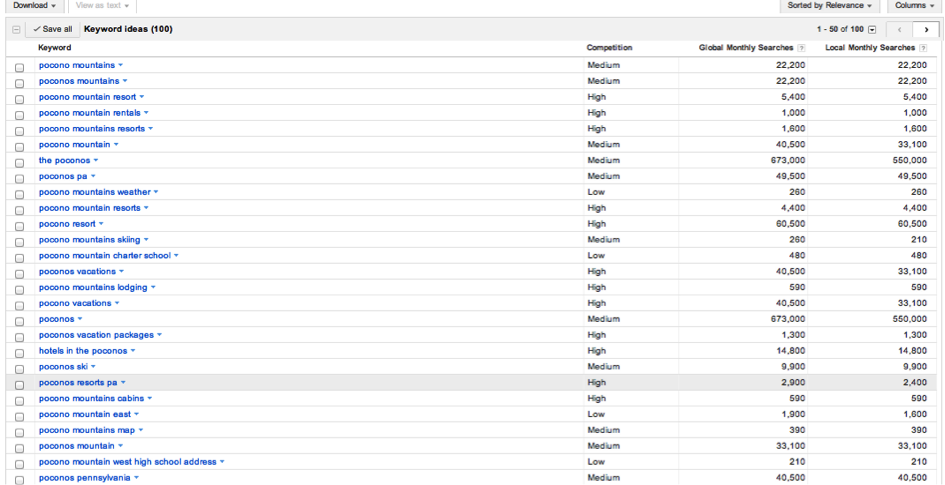The image size is (945, 485).
Task: Expand arrow next to poconos mountains keyword
Action: point(125,81)
